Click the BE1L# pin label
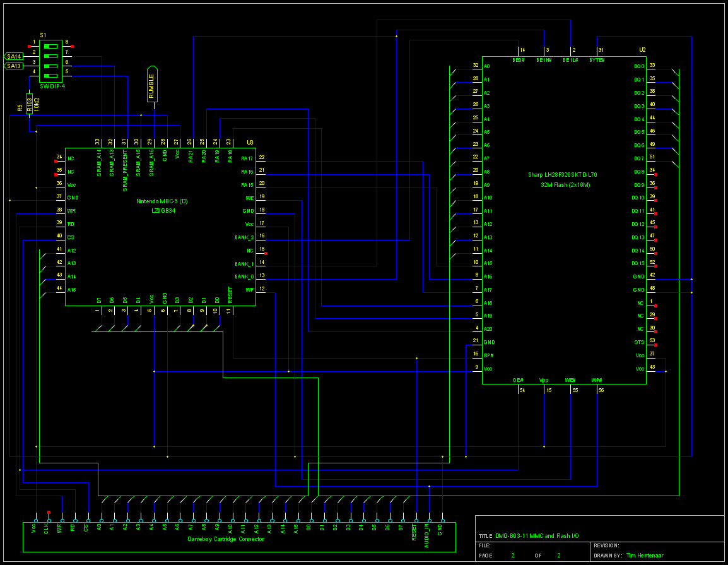This screenshot has height=565, width=728. point(570,61)
